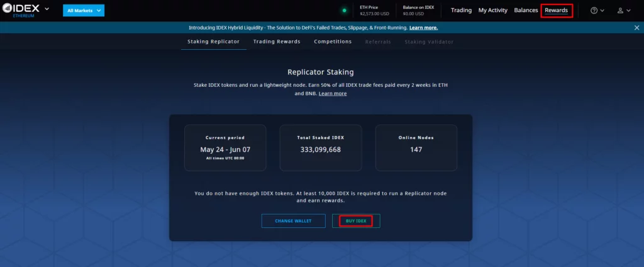The width and height of the screenshot is (644, 267).
Task: Select the Staking Validator tab
Action: [429, 42]
